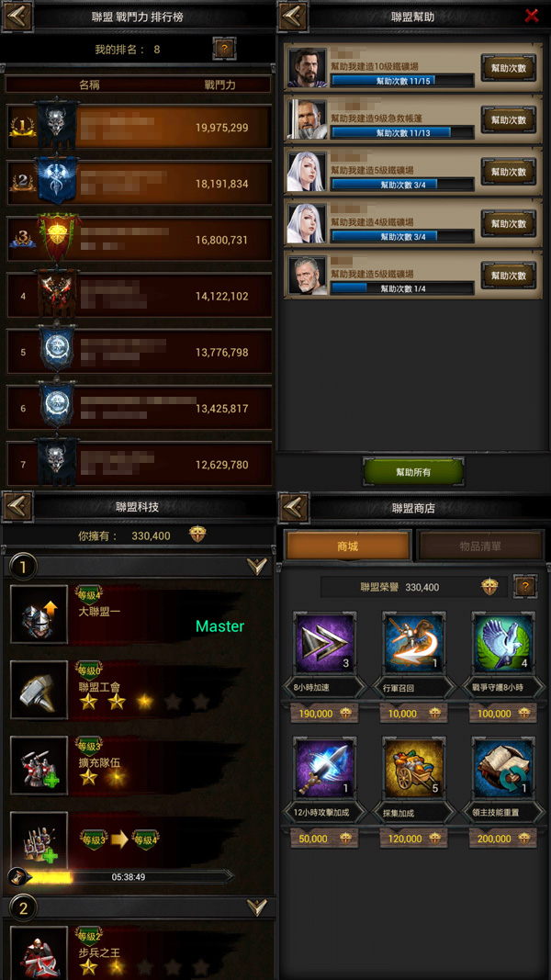Screen dimensions: 551x980
Task: Select the 商城 tab
Action: click(347, 546)
